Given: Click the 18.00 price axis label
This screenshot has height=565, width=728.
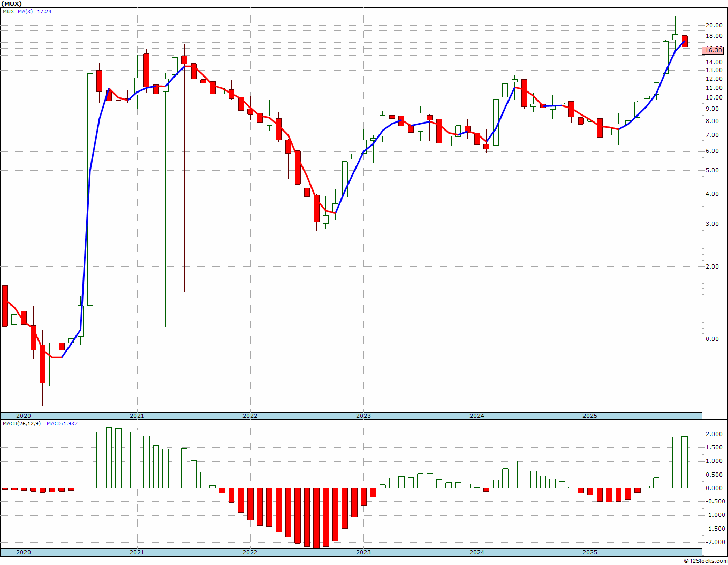Looking at the screenshot, I should (x=714, y=36).
